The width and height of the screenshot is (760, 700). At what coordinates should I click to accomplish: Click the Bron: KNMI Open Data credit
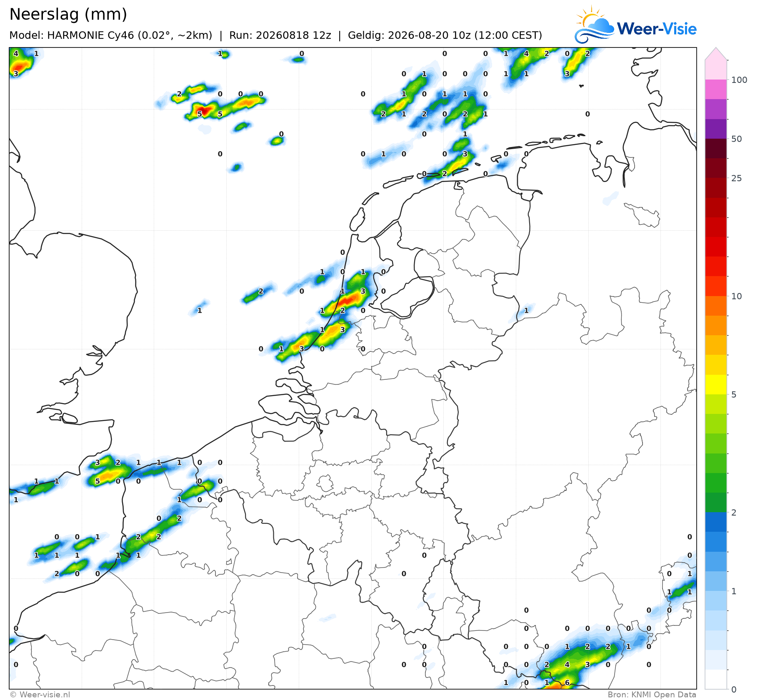(x=652, y=694)
